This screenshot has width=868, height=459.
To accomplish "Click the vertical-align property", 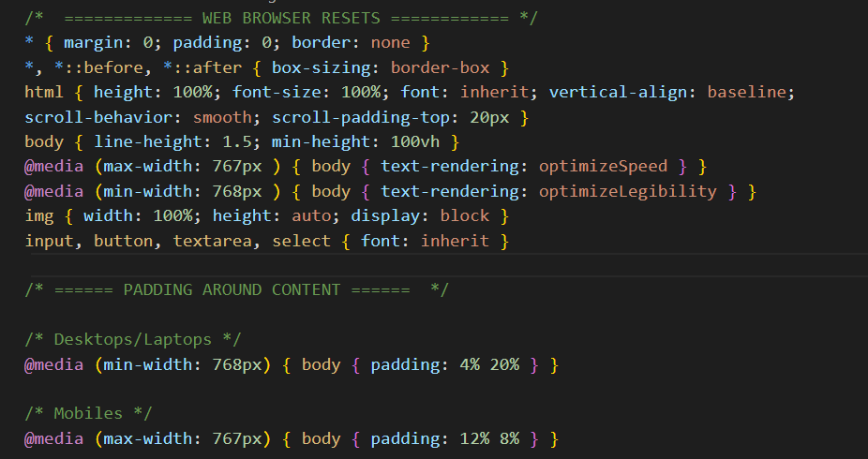I will [x=622, y=93].
